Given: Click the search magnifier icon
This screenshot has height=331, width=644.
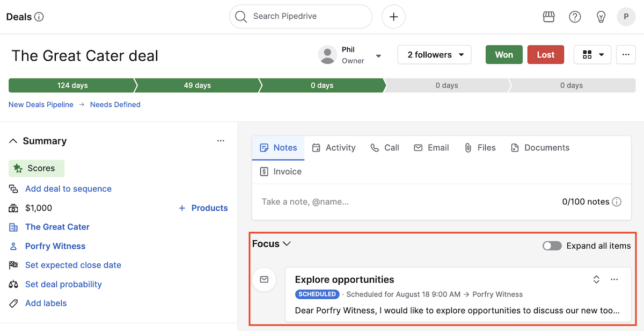Looking at the screenshot, I should (x=241, y=17).
